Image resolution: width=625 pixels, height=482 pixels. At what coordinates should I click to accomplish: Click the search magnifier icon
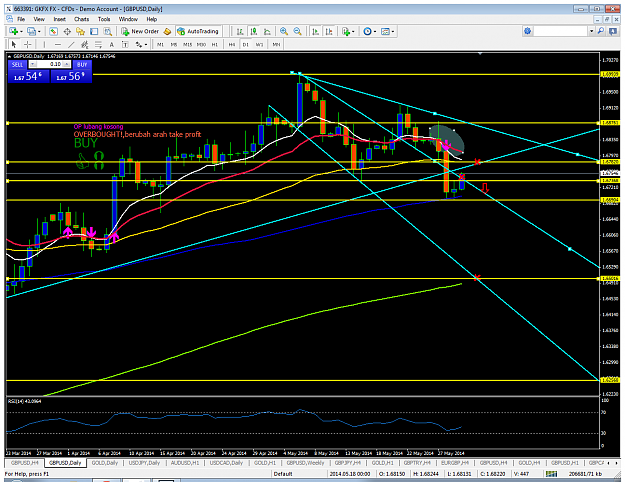601,31
